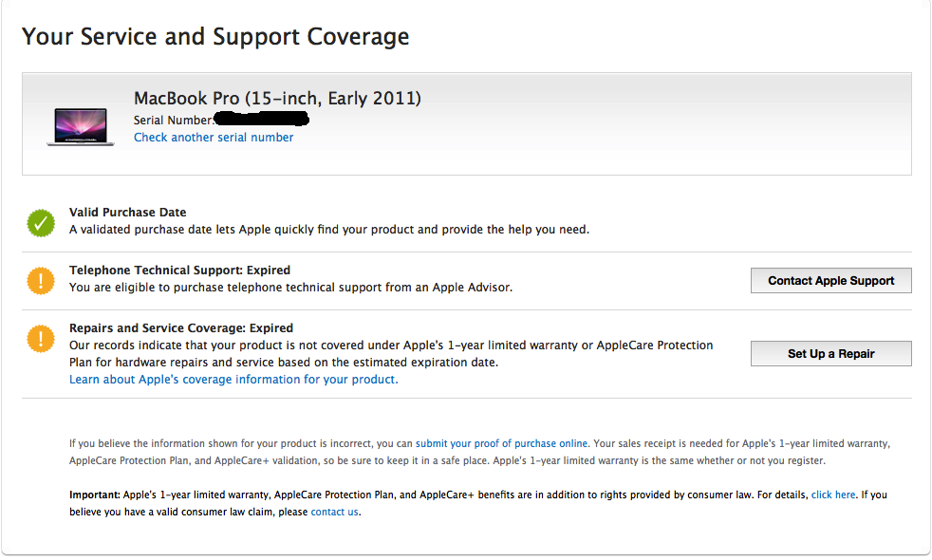Follow the submit your proof of purchase online link
The width and height of the screenshot is (932, 560).
(502, 443)
